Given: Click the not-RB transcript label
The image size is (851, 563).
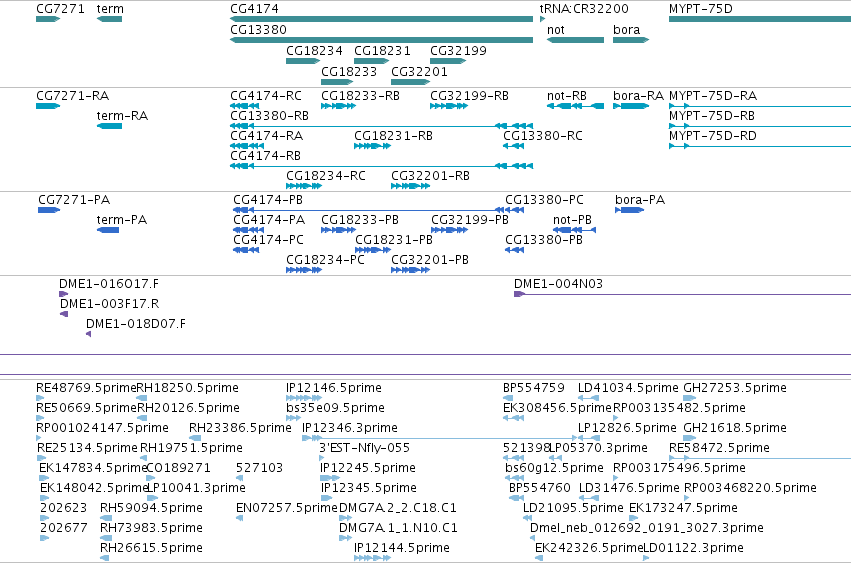Looking at the screenshot, I should (567, 96).
